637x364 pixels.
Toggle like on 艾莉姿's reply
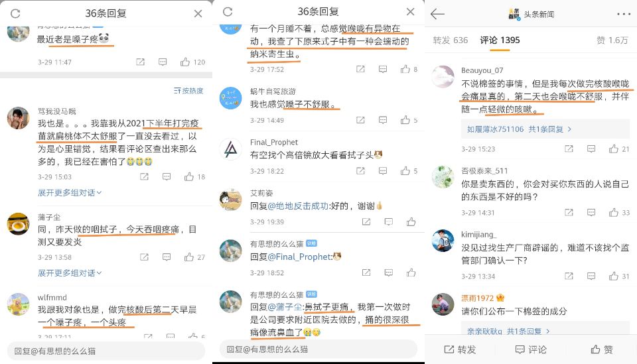(411, 221)
